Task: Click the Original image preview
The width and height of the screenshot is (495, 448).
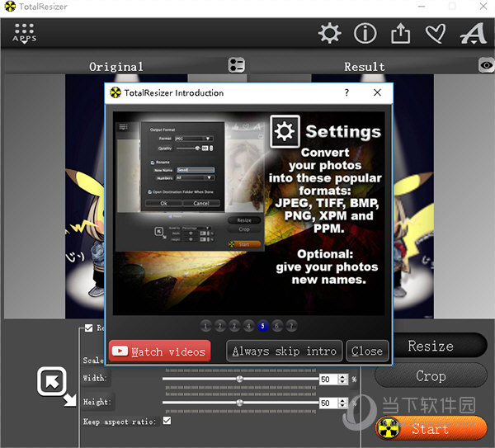Action: pyautogui.click(x=85, y=196)
